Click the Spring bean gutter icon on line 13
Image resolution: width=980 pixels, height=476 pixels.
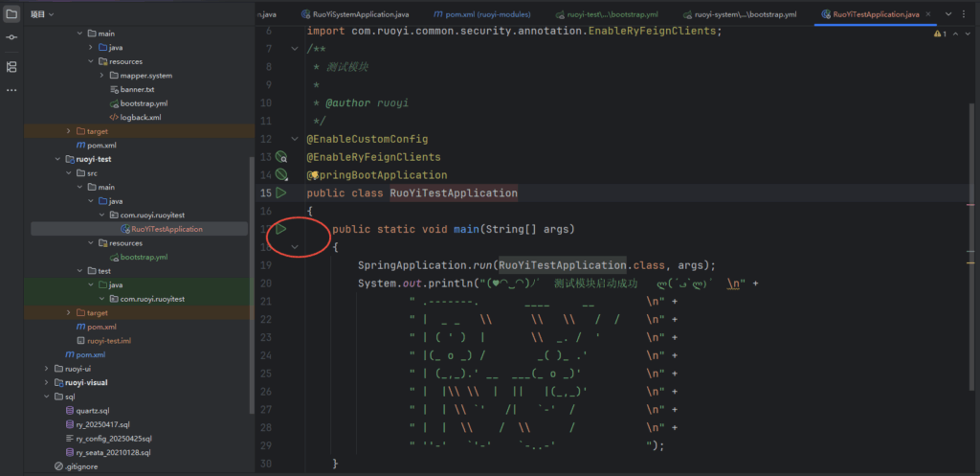tap(281, 157)
